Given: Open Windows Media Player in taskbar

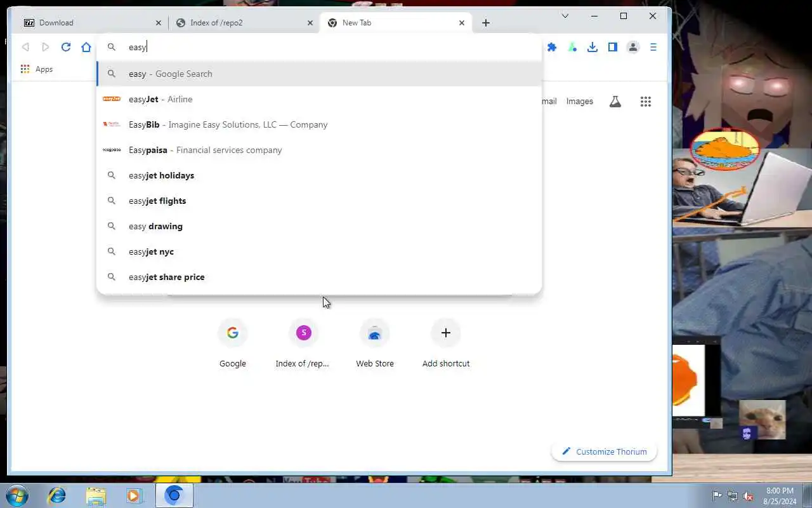Looking at the screenshot, I should coord(134,495).
